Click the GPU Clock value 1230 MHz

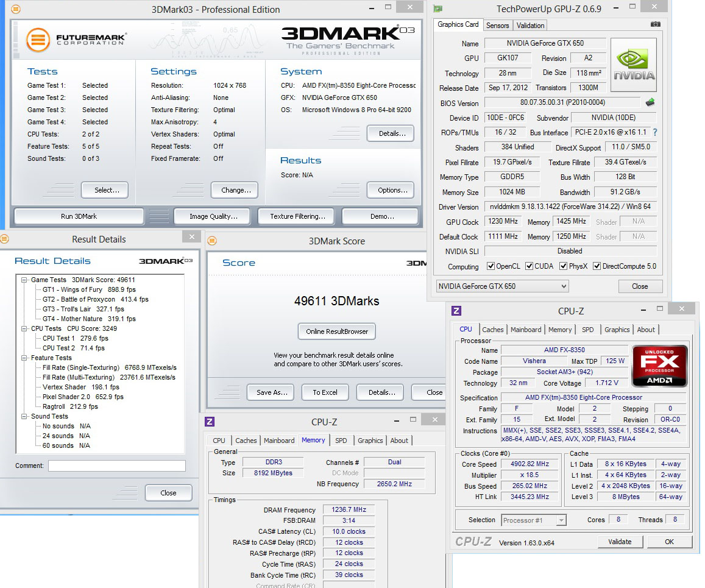pos(503,221)
